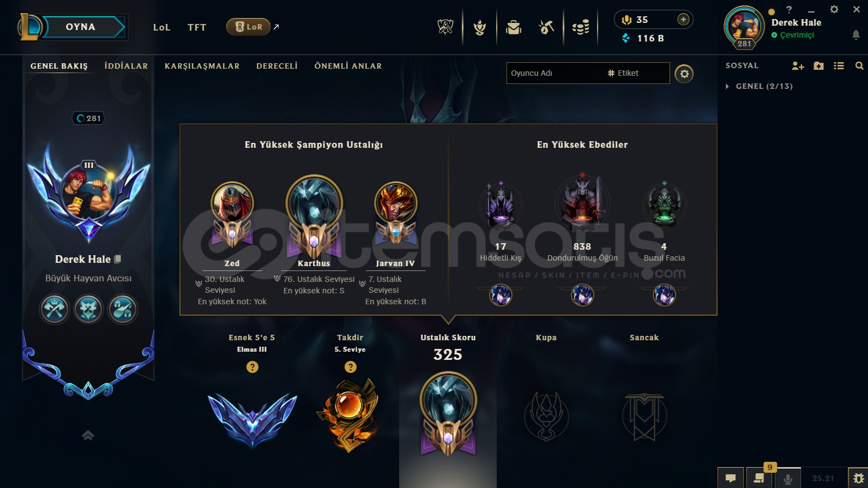868x488 pixels.
Task: Switch to the DERECELİ tab
Action: pyautogui.click(x=277, y=66)
